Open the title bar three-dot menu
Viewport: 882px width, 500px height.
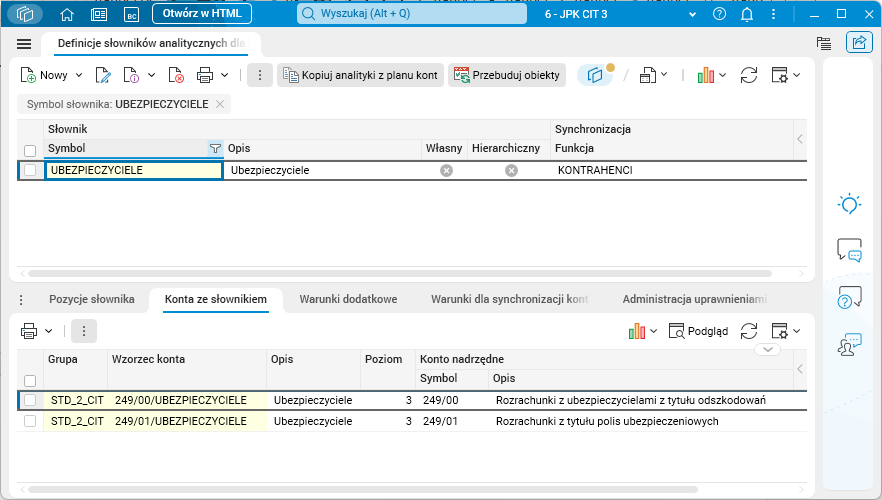(x=773, y=14)
